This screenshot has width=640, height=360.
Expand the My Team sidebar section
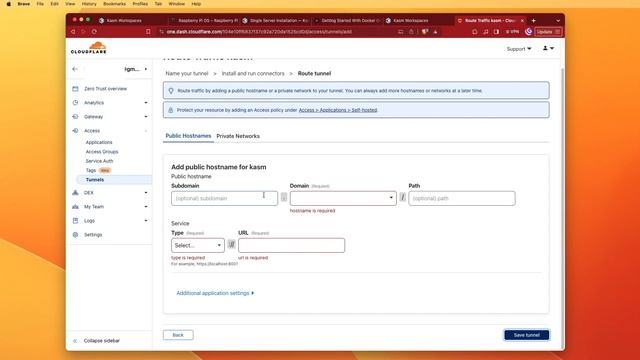(146, 207)
